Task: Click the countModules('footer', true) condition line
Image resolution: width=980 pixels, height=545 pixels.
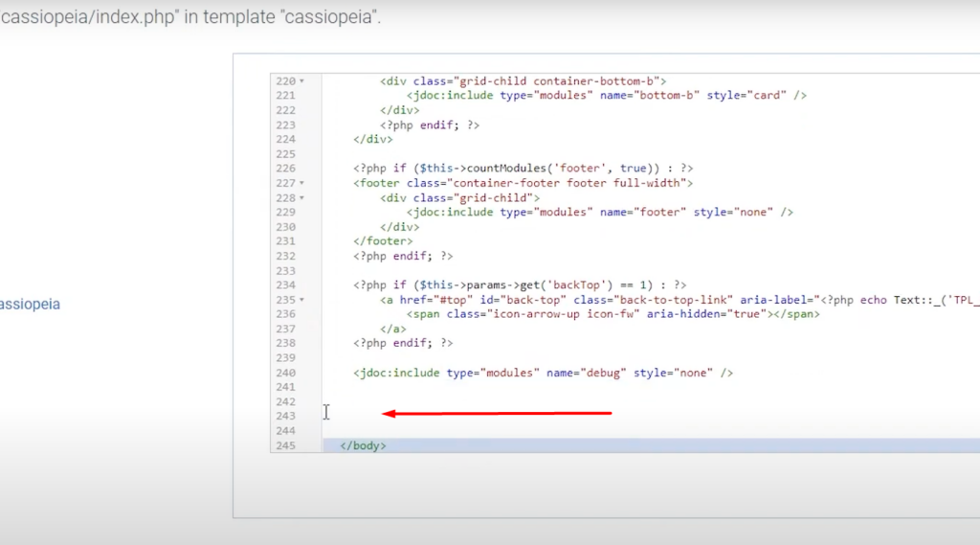Action: click(523, 169)
